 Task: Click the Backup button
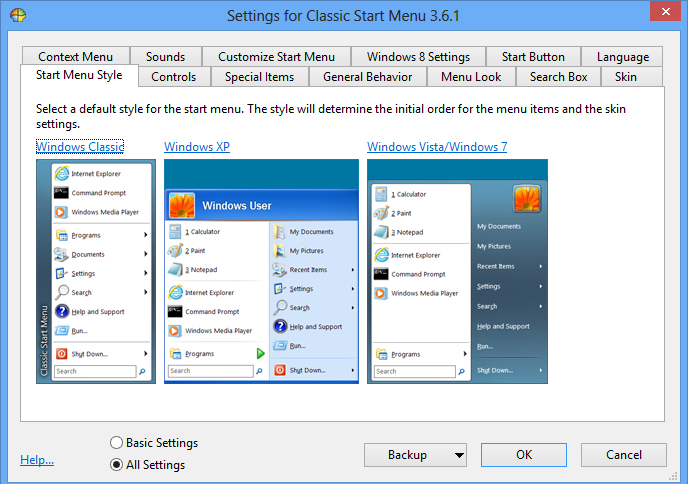tap(407, 455)
